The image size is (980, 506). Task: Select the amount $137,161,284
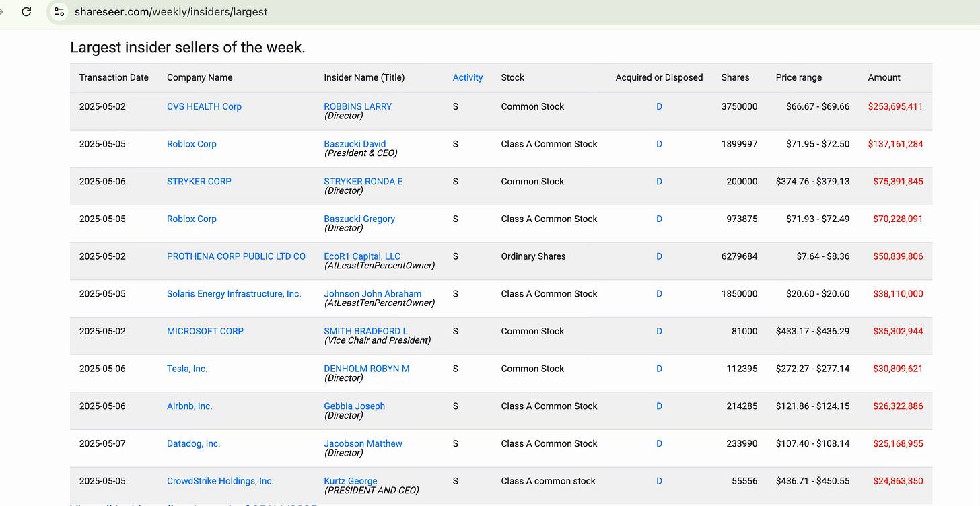895,144
